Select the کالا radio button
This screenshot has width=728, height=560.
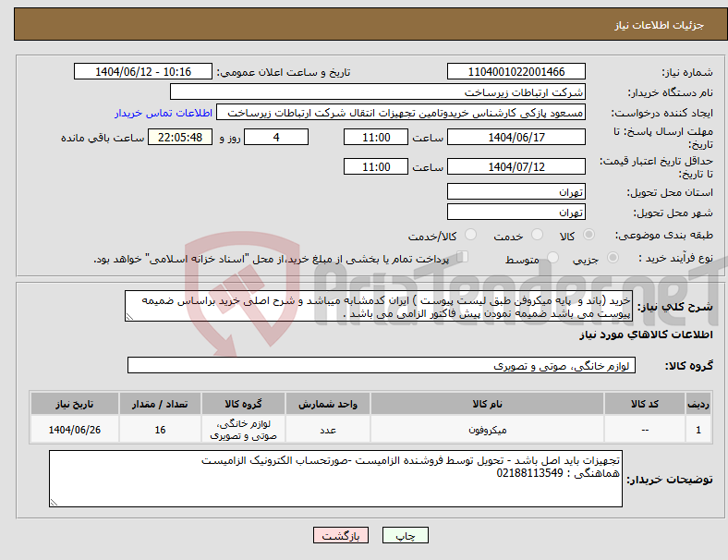[588, 235]
